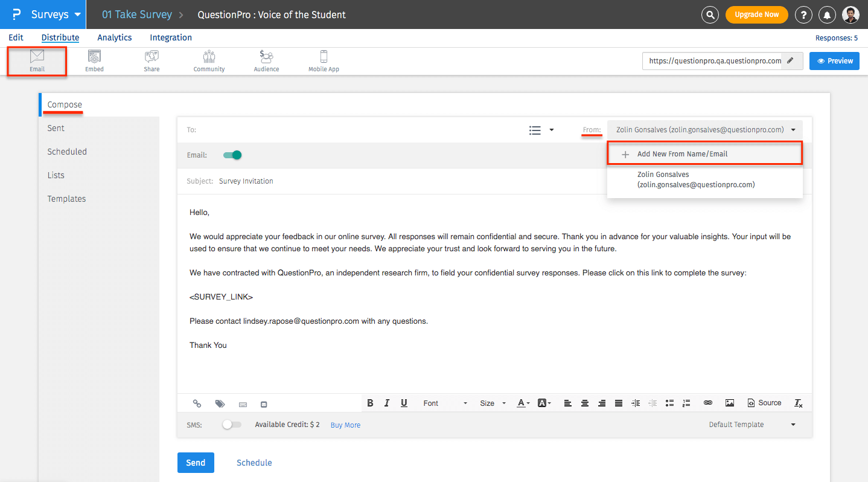The image size is (868, 482).
Task: Open the user profile avatar
Action: [850, 14]
